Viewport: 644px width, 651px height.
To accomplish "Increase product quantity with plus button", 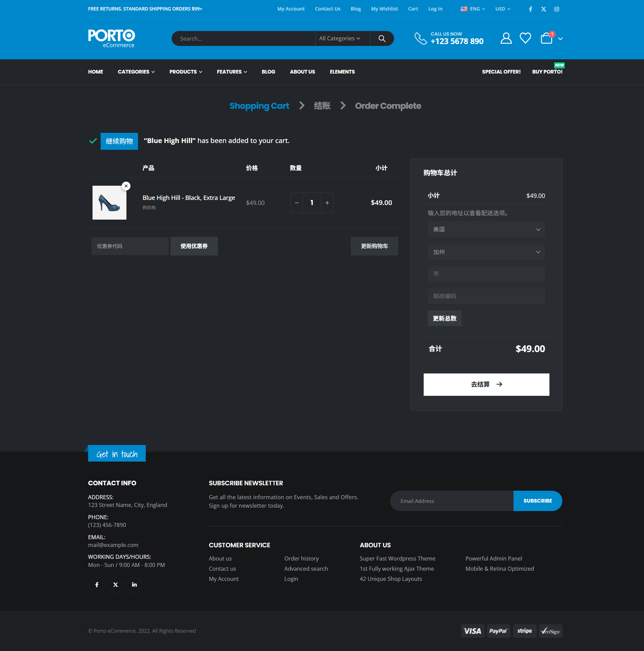I will 327,203.
